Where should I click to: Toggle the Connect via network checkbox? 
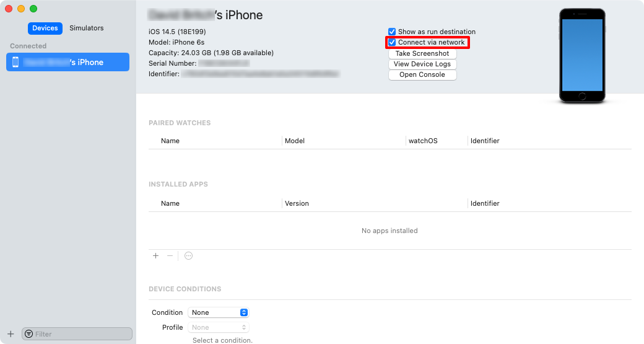(392, 43)
